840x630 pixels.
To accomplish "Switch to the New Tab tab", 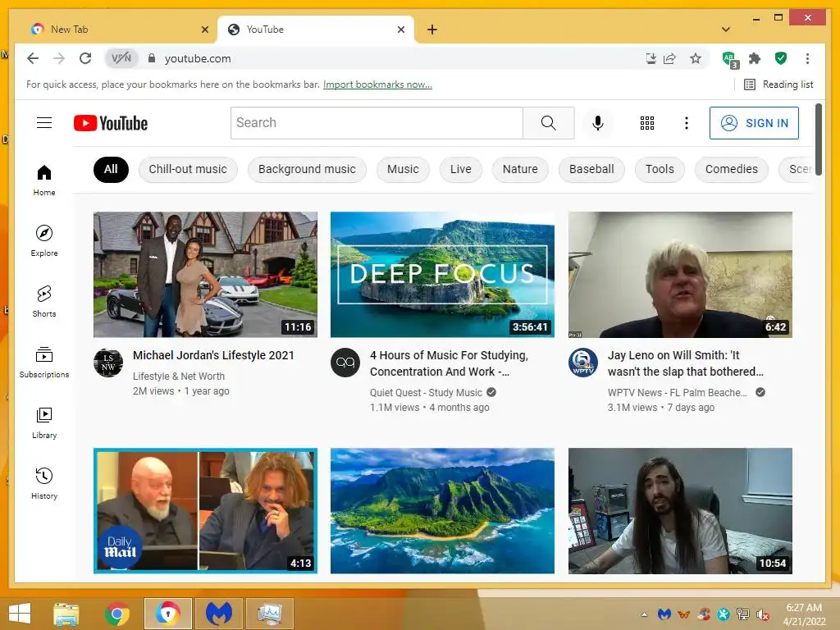I will click(x=113, y=30).
